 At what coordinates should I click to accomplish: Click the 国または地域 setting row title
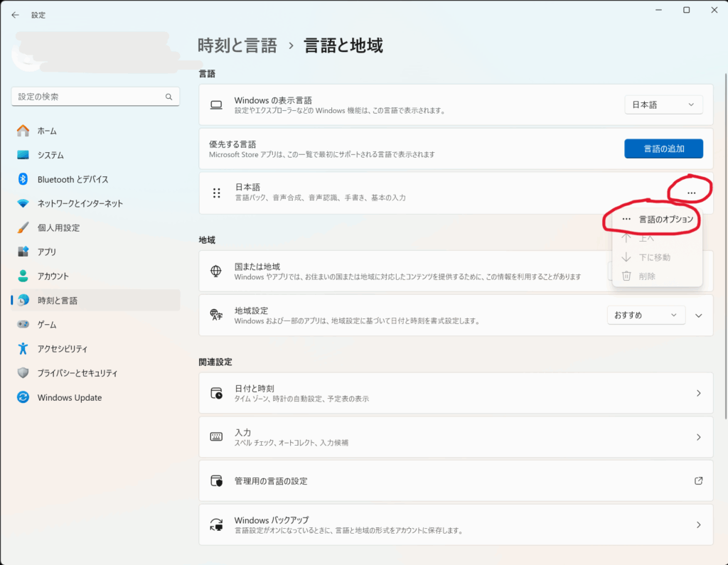pos(257,267)
